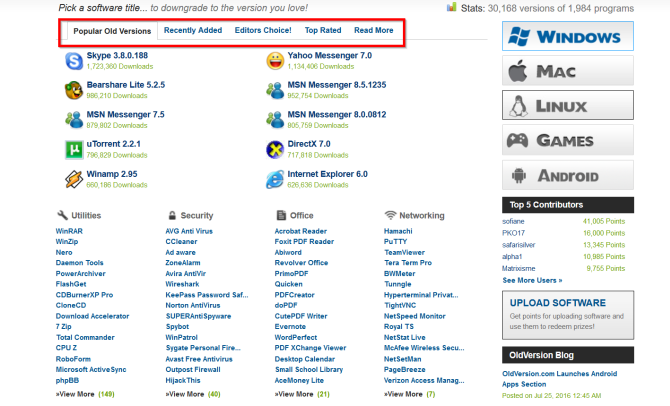
Task: Open contributor alpha1's profile
Action: [512, 257]
